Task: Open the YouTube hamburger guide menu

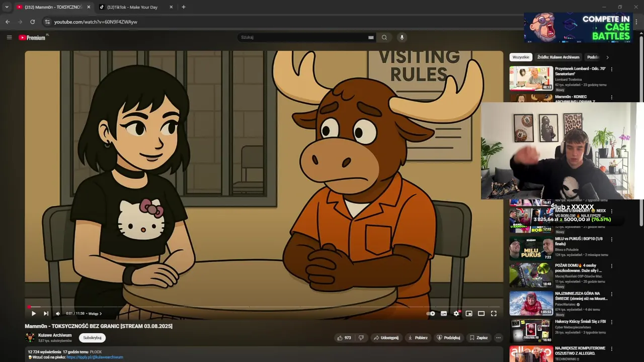Action: (x=9, y=37)
